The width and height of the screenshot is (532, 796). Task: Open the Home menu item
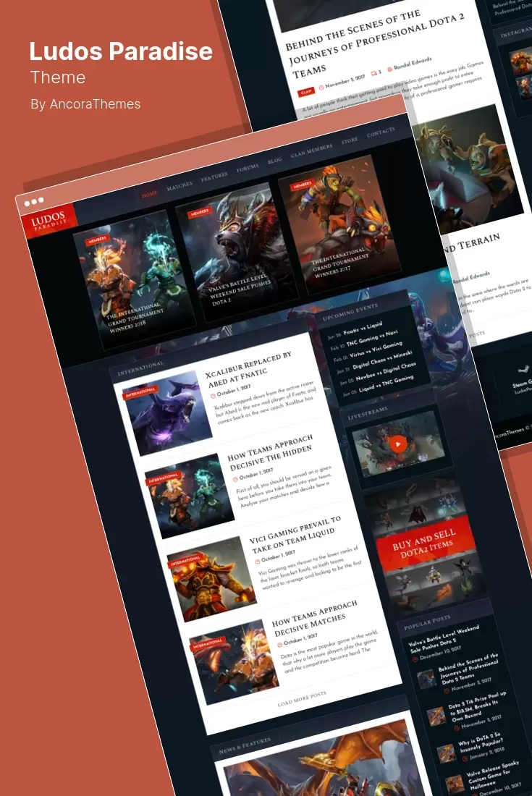pos(149,194)
